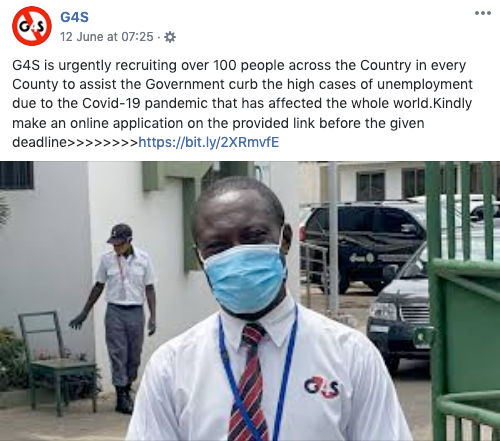Click the post text about urgent recruiting
This screenshot has height=441, width=500.
pos(242,103)
